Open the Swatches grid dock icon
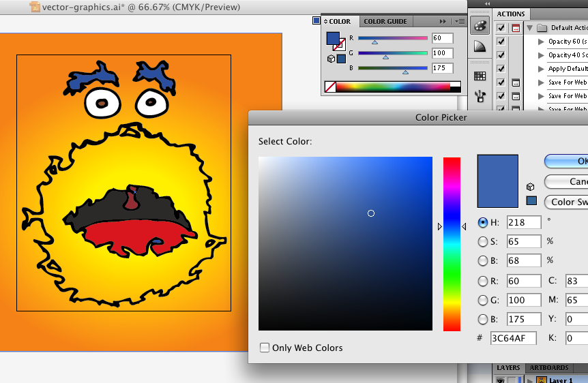Screen dimensions: 588x383 click(x=480, y=76)
